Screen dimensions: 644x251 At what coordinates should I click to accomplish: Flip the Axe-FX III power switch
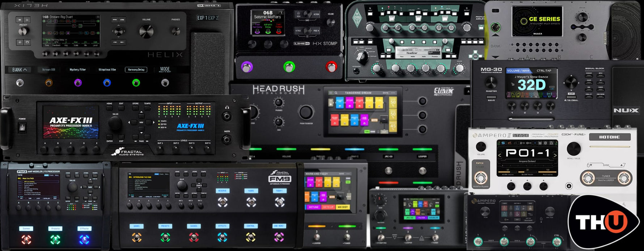22,127
